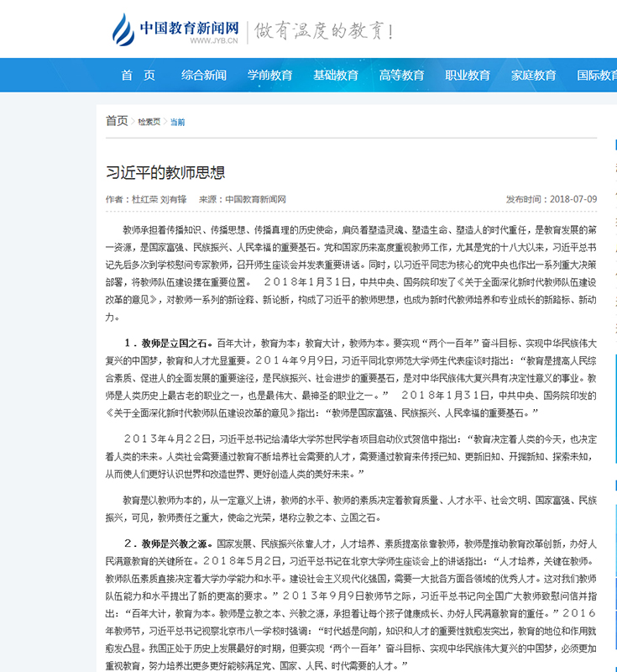
Task: Click the 当前 breadcrumb item
Action: coord(178,122)
